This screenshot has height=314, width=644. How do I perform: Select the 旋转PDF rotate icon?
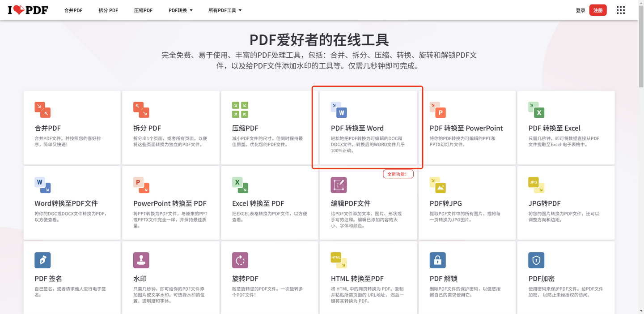240,260
